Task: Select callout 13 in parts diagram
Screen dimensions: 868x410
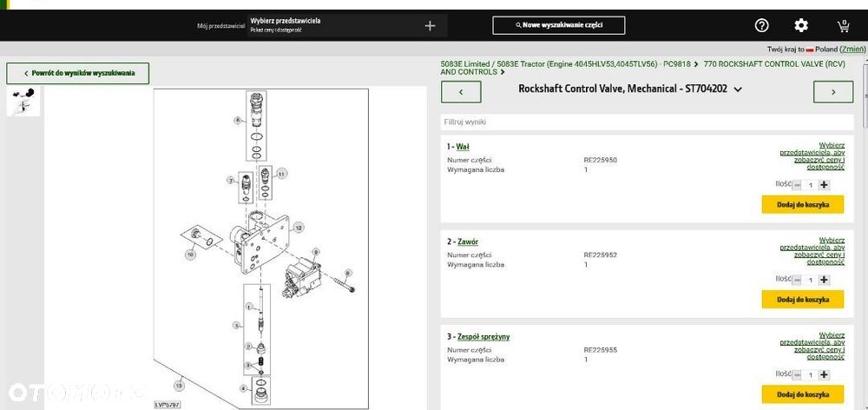Action: 178,385
